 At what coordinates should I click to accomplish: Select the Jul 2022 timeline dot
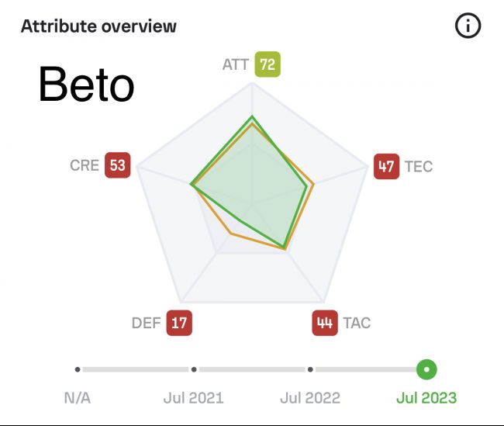310,369
